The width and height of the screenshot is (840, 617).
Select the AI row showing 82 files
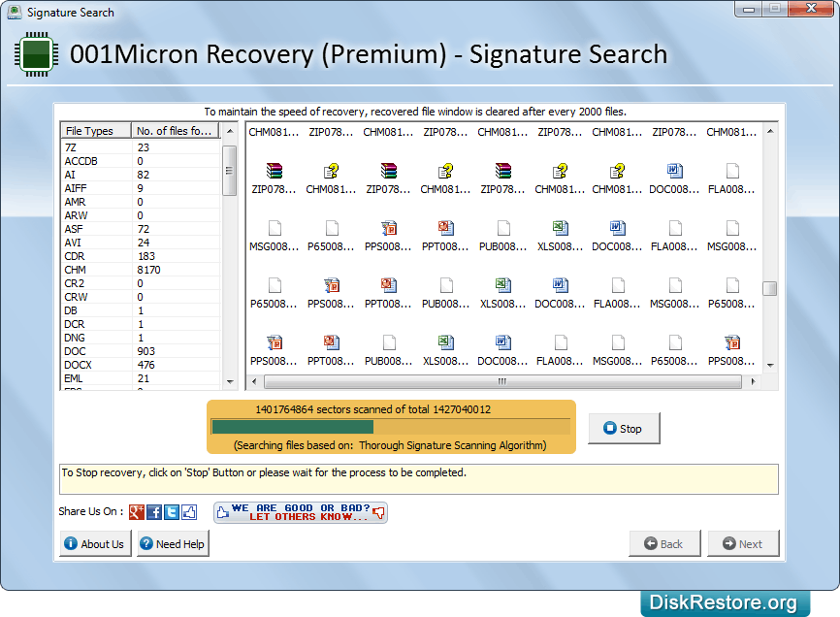[x=141, y=175]
